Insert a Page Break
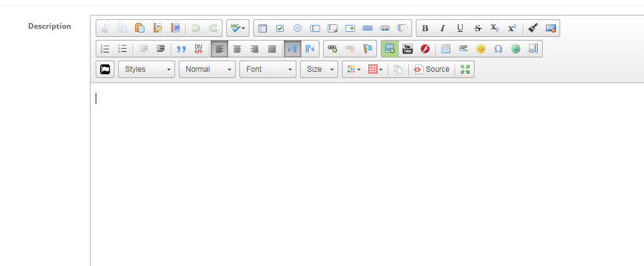 coord(533,49)
